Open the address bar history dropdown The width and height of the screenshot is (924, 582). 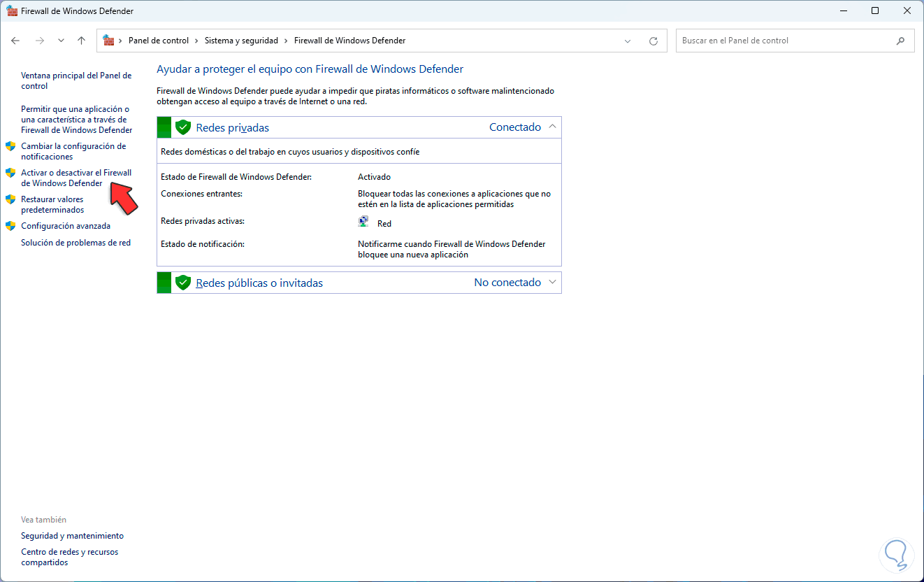[x=628, y=41]
